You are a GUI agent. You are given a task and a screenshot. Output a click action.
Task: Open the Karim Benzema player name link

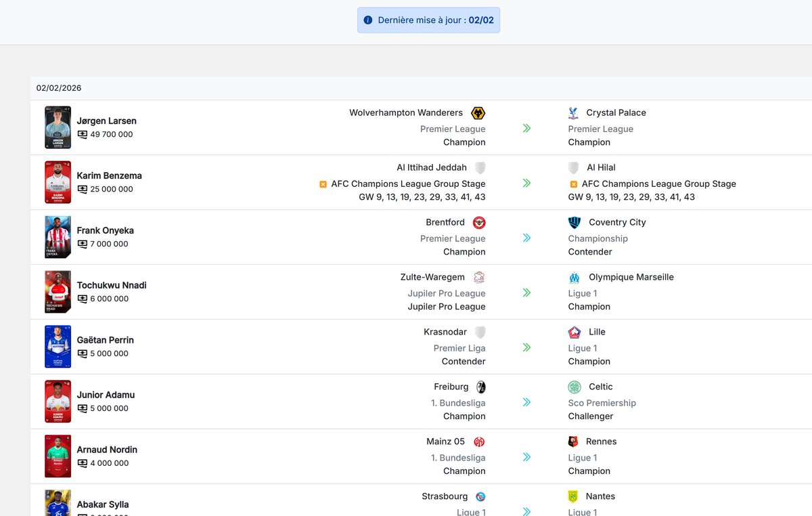pyautogui.click(x=110, y=176)
